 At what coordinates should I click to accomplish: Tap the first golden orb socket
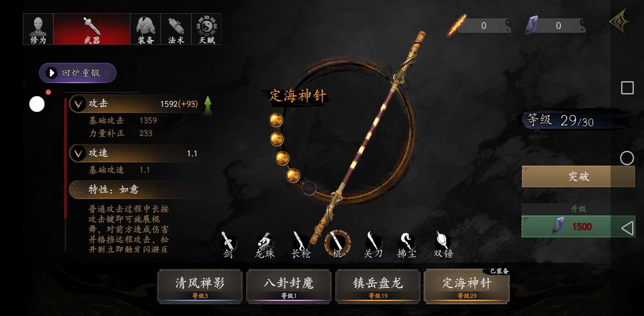coord(276,120)
